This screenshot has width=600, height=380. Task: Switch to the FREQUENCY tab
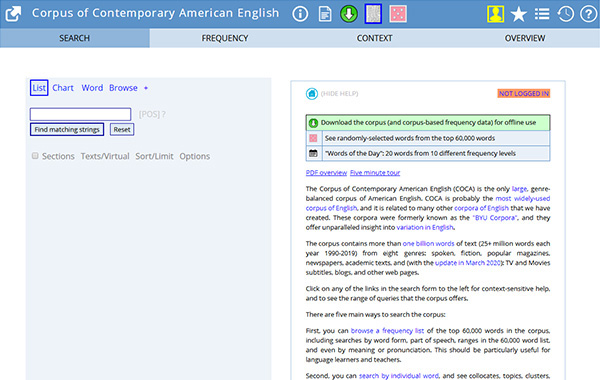tap(225, 38)
